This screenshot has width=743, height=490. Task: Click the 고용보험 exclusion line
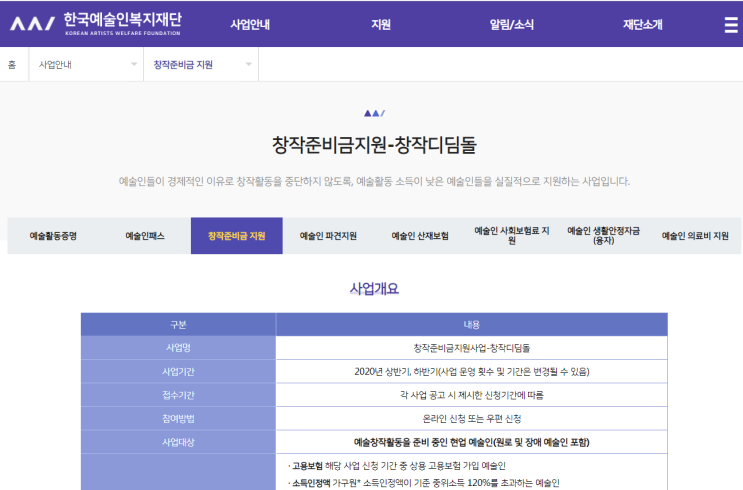[397, 466]
